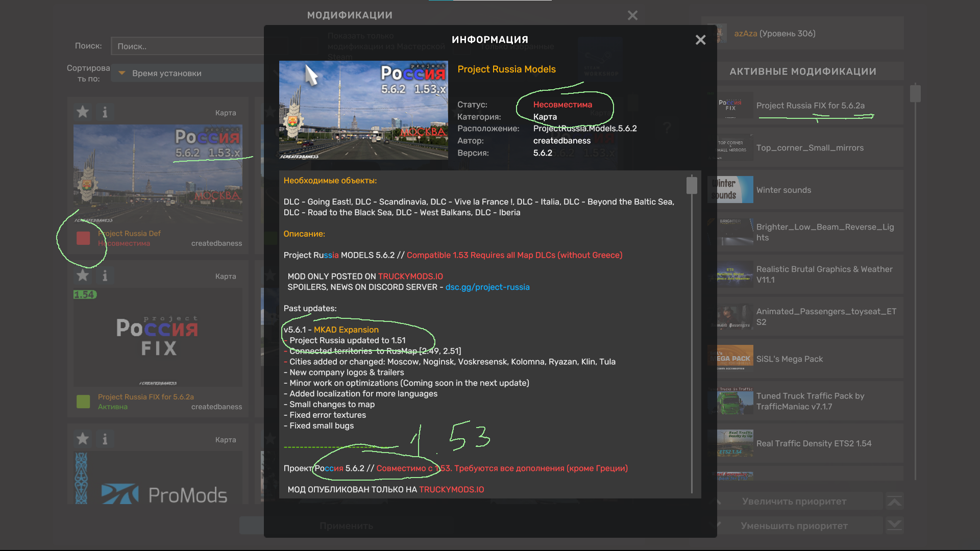The width and height of the screenshot is (980, 551).
Task: Click Project Russia FIX card thumbnail
Action: click(x=158, y=337)
